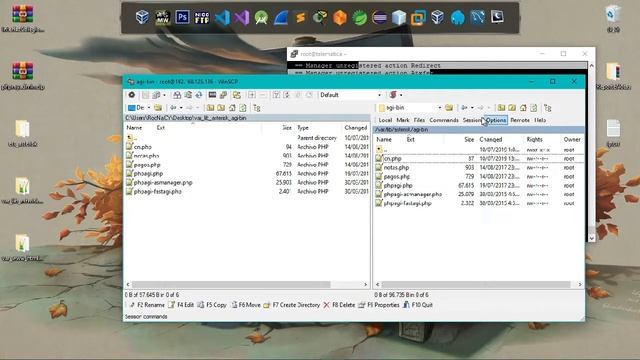The image size is (640, 360).
Task: Select local file phpagi-asmanager.php
Action: click(163, 182)
